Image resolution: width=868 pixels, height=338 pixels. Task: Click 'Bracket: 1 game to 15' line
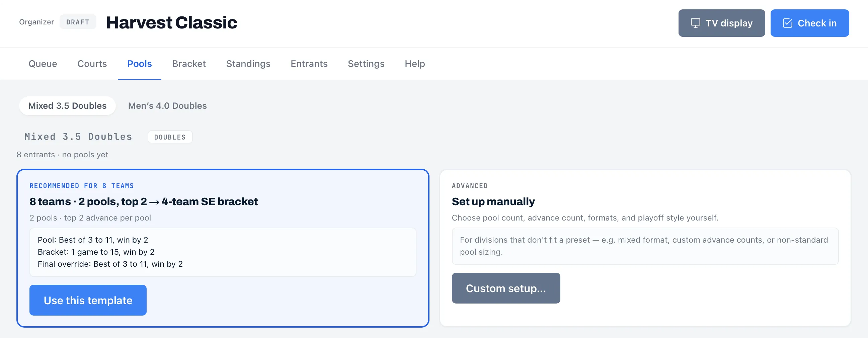[96, 252]
